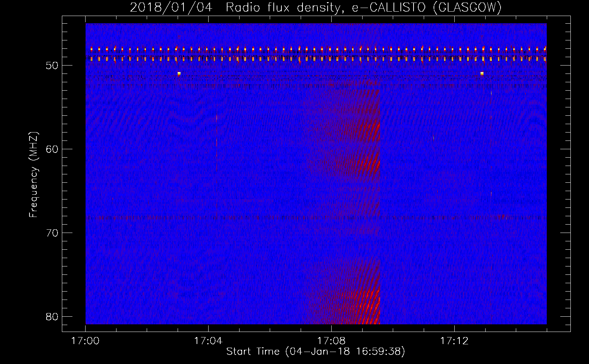Click the 60 frequency tick label

tap(52, 149)
